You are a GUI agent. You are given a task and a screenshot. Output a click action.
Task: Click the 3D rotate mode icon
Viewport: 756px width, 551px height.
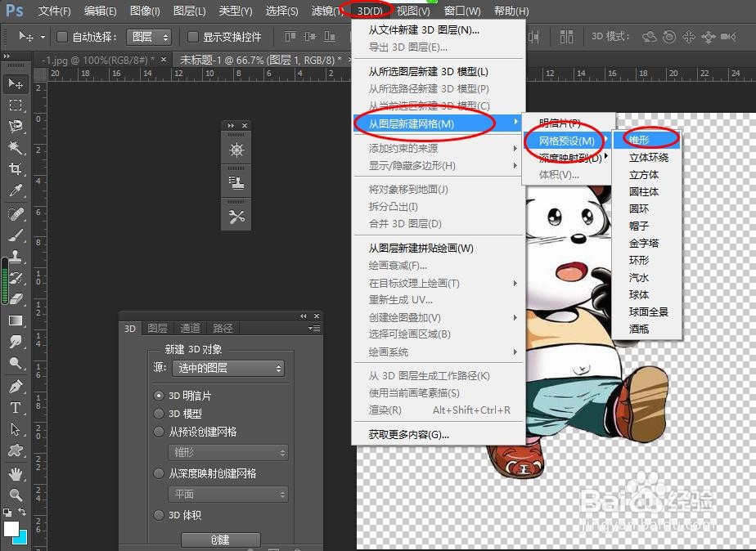(x=650, y=37)
